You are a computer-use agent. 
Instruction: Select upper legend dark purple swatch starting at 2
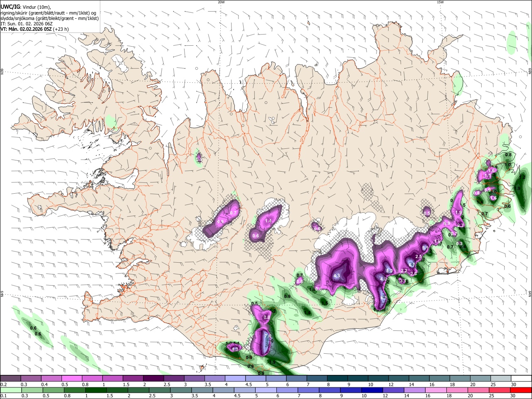(153, 378)
